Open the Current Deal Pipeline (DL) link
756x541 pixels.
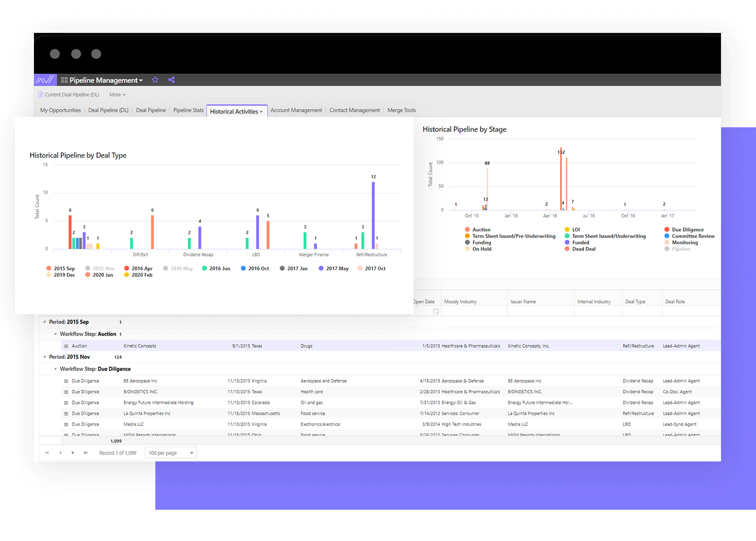pyautogui.click(x=71, y=94)
